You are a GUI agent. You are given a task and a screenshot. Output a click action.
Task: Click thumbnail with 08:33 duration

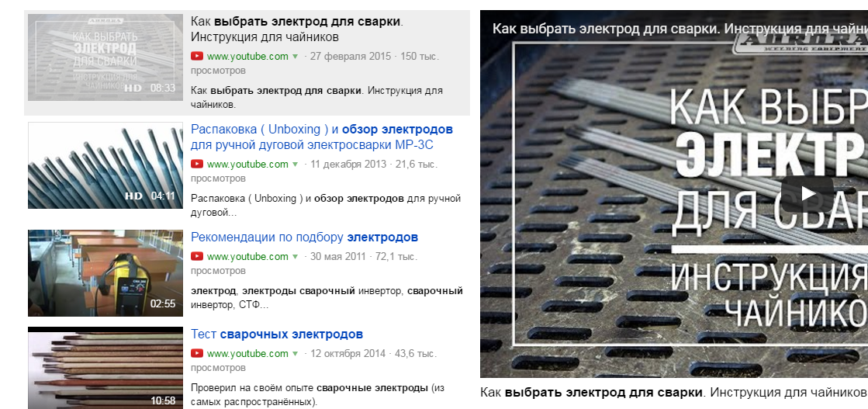[105, 57]
